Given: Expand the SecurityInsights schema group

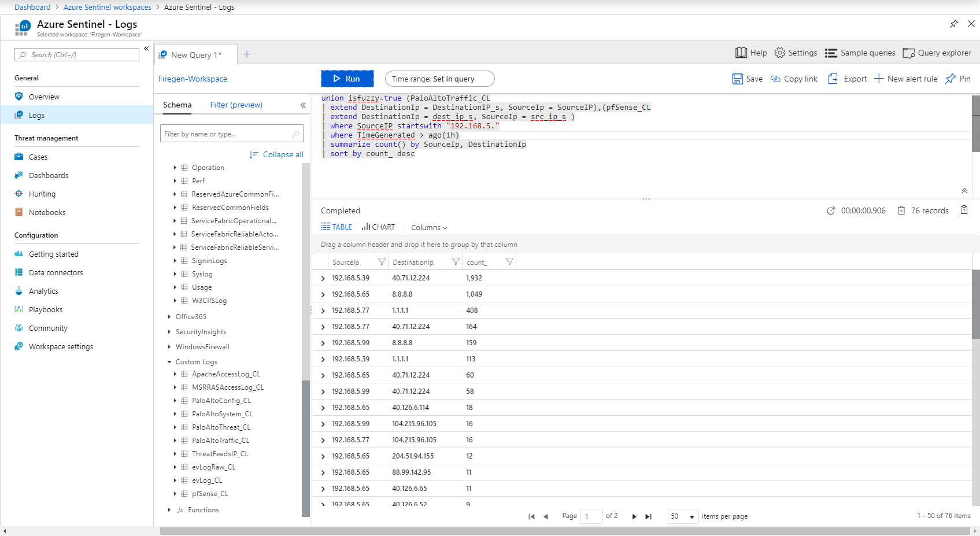Looking at the screenshot, I should pos(169,331).
